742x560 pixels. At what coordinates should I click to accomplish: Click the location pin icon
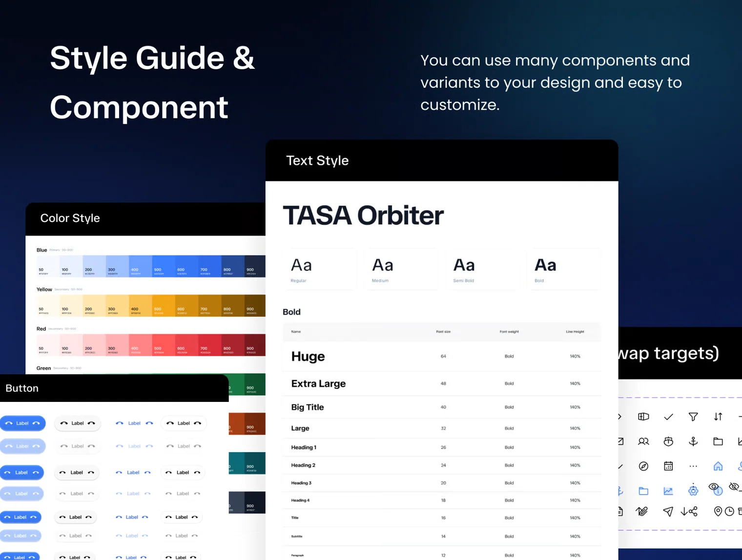pos(718,511)
